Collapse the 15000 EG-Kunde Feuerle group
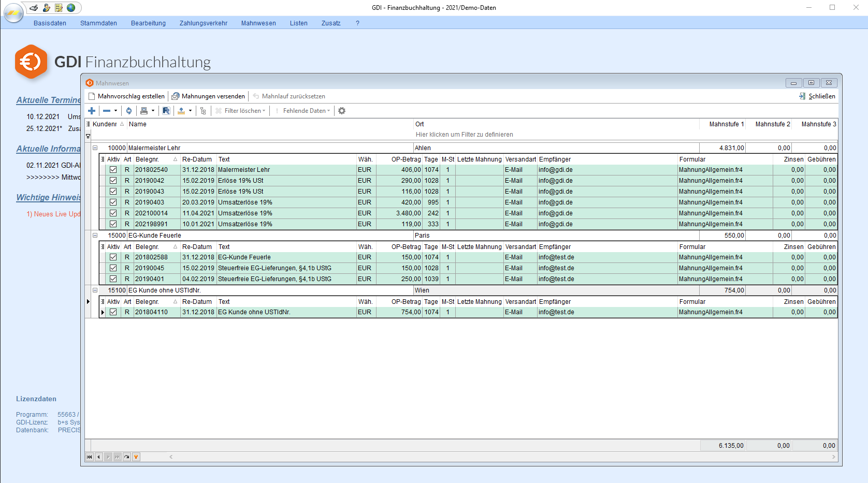The height and width of the screenshot is (483, 868). (x=95, y=236)
